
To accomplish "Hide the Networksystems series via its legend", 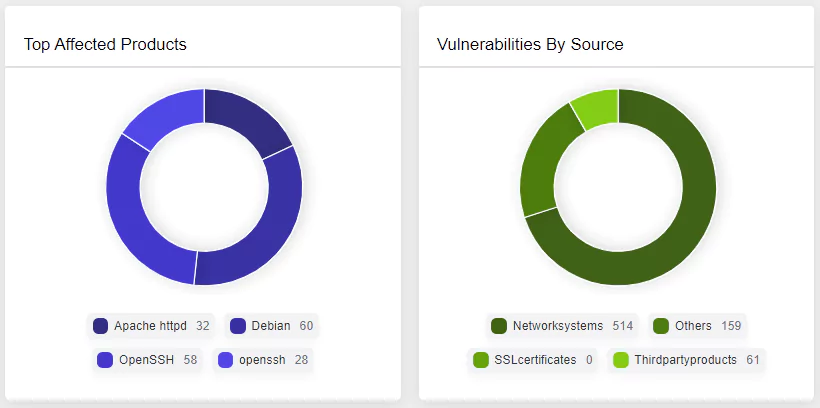I will 562,326.
